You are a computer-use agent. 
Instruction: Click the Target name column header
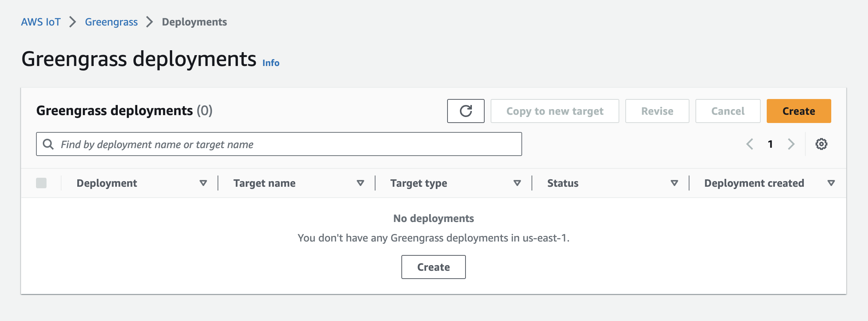tap(264, 183)
